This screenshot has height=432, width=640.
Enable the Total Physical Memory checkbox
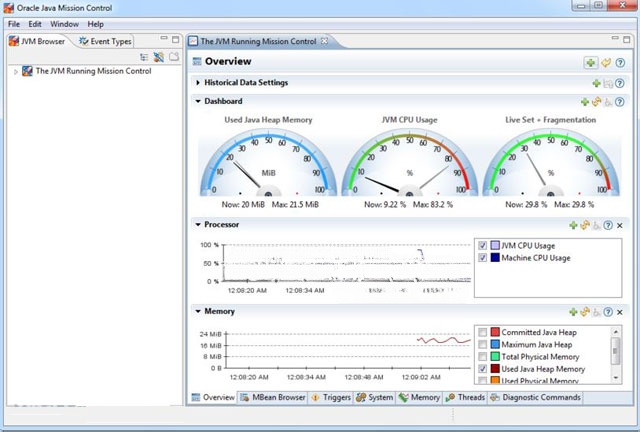coord(482,356)
